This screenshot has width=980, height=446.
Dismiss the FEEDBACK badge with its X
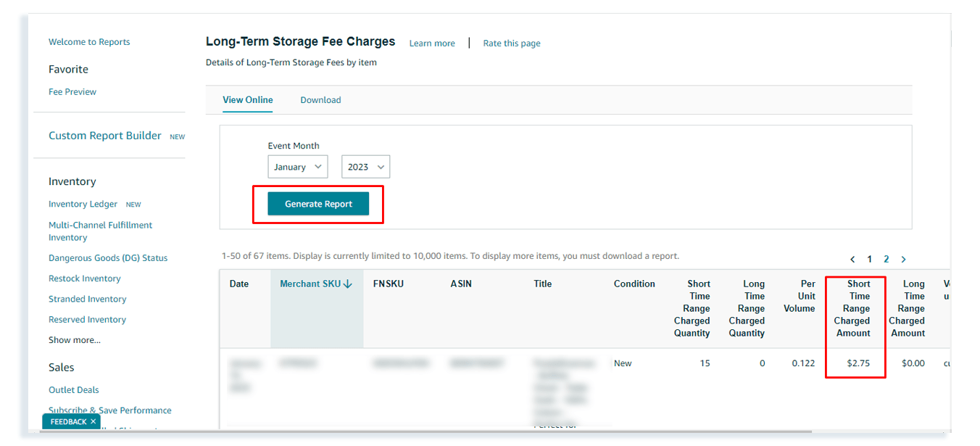tap(92, 421)
